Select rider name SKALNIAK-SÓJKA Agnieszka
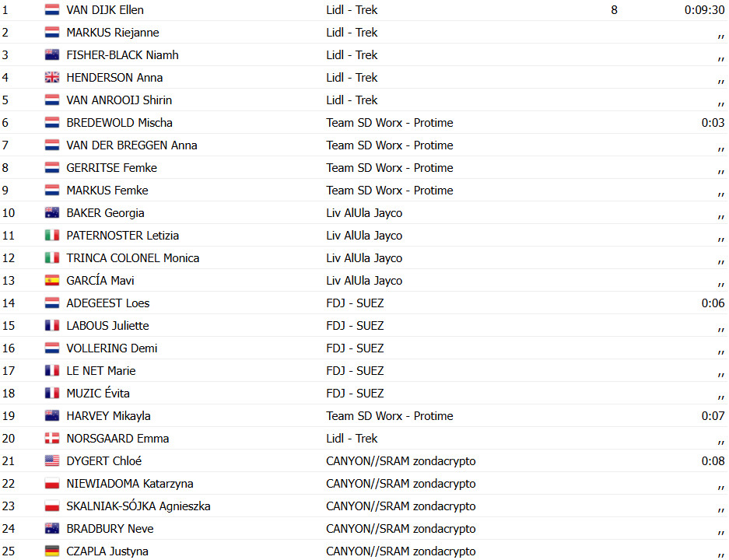 pos(138,506)
